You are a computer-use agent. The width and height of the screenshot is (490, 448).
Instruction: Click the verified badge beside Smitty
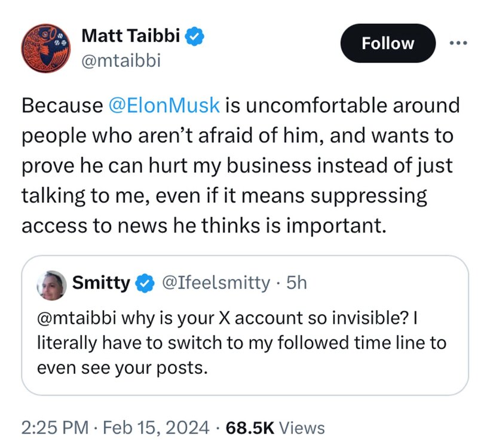(144, 283)
